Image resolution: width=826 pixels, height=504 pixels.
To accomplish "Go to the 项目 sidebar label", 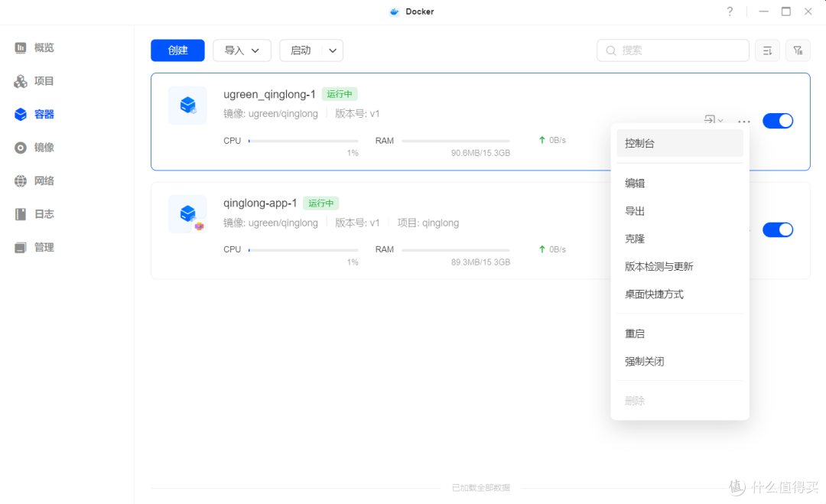I will (x=44, y=81).
